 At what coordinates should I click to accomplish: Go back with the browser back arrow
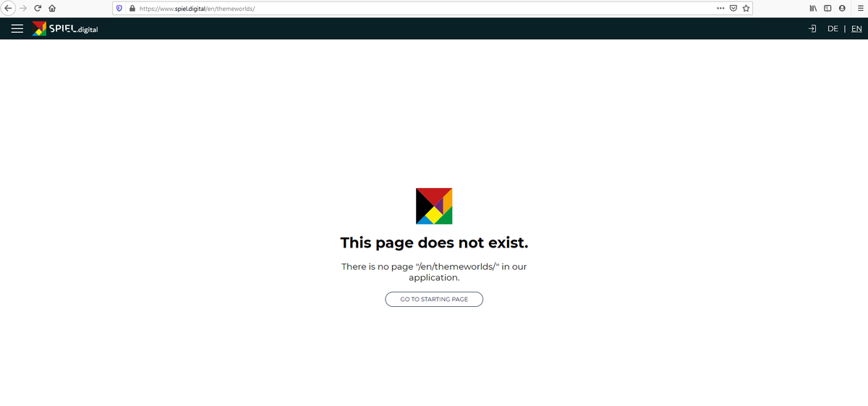pyautogui.click(x=9, y=9)
